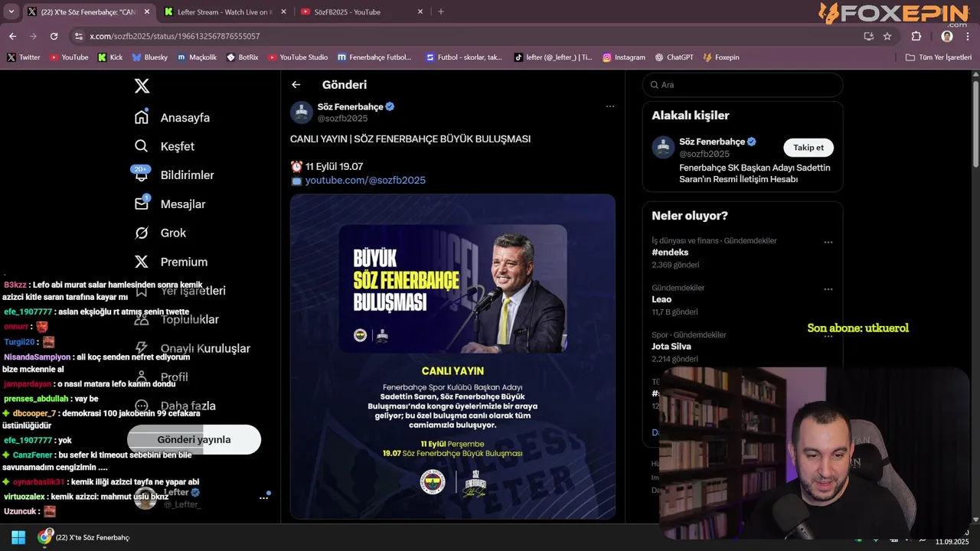Image resolution: width=980 pixels, height=551 pixels.
Task: Open the ChatGPT bookmark
Action: (675, 57)
